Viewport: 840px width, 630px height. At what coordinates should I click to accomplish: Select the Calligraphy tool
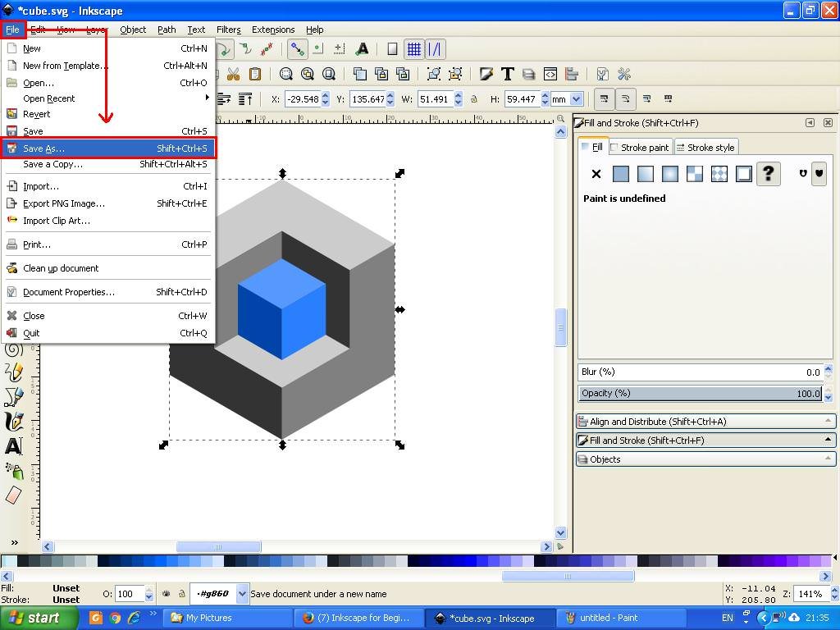(x=14, y=421)
